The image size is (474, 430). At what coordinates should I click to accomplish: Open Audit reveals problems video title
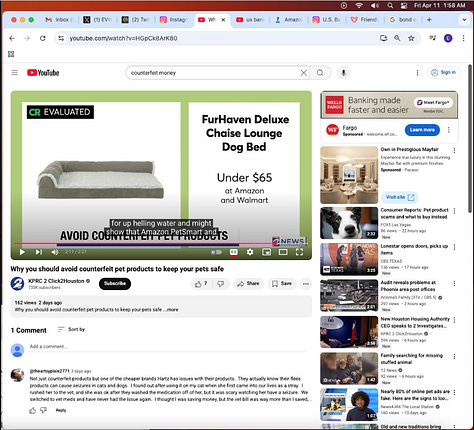[x=408, y=286]
